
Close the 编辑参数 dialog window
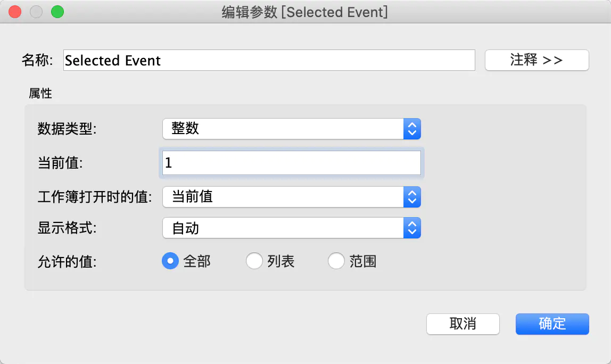coord(15,12)
